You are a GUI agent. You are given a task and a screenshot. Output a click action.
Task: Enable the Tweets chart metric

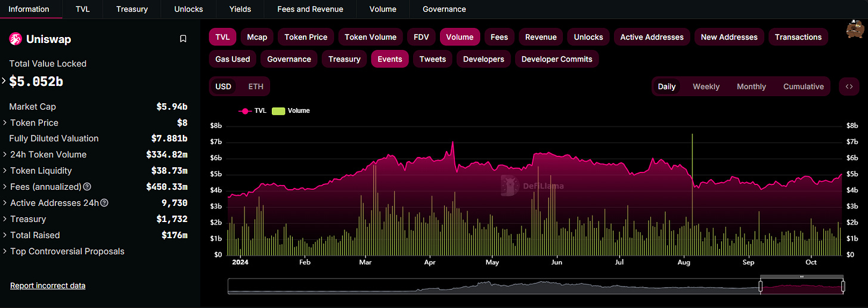coord(433,59)
